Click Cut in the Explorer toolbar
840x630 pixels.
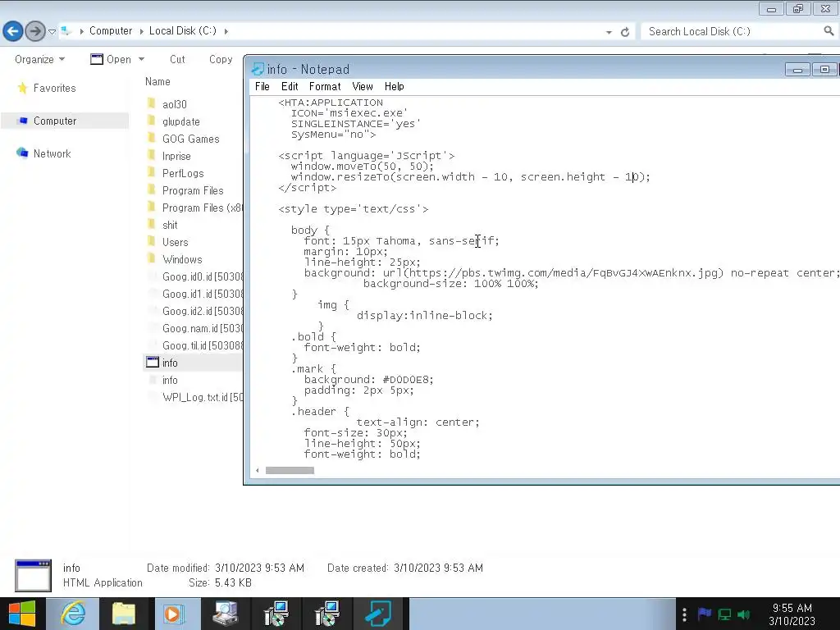tap(177, 59)
